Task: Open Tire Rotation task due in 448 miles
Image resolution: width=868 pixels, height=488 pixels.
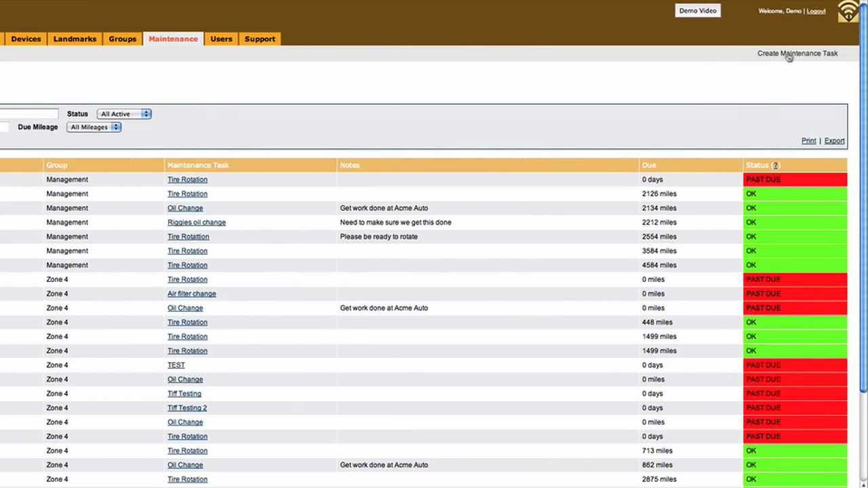Action: [187, 322]
